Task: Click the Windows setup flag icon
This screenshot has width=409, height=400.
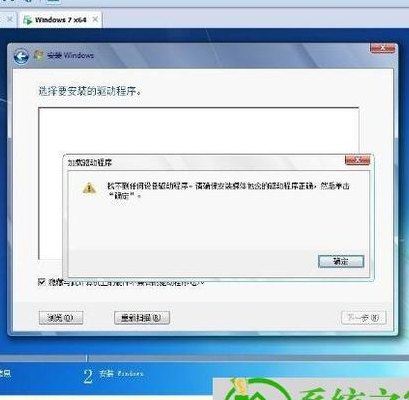Action: point(39,55)
